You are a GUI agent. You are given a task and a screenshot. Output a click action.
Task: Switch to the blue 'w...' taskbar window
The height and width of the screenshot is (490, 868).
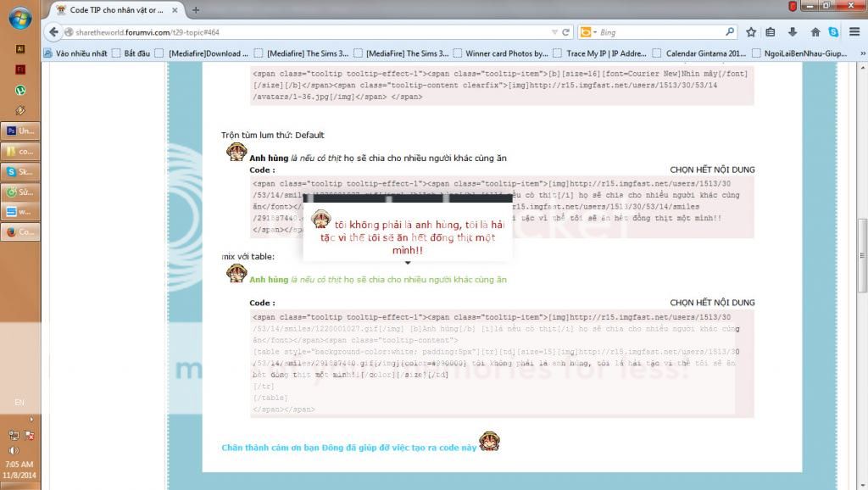pyautogui.click(x=20, y=211)
